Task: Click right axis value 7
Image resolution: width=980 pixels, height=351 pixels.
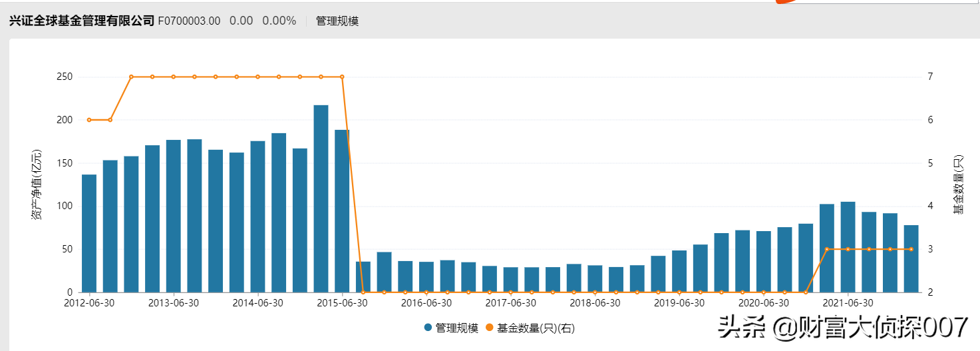Action: pos(931,77)
